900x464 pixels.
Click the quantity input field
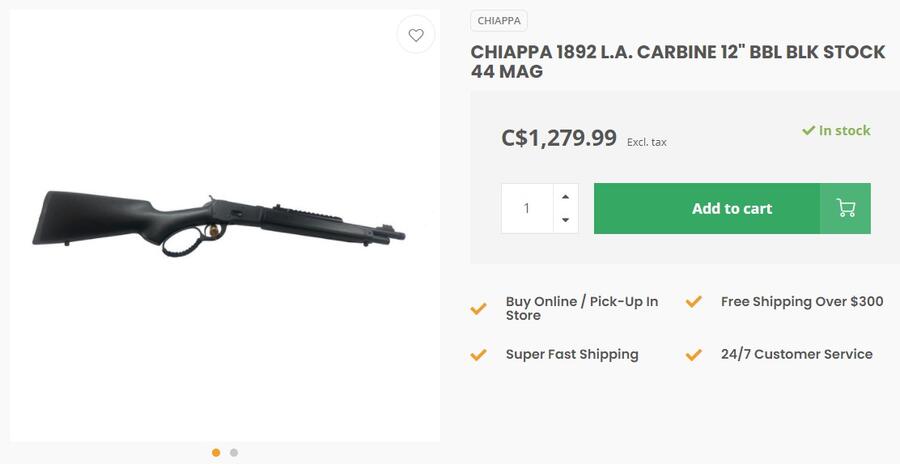coord(527,208)
